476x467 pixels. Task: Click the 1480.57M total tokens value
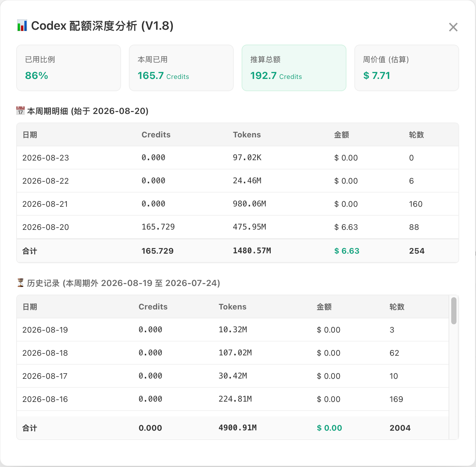pyautogui.click(x=252, y=251)
